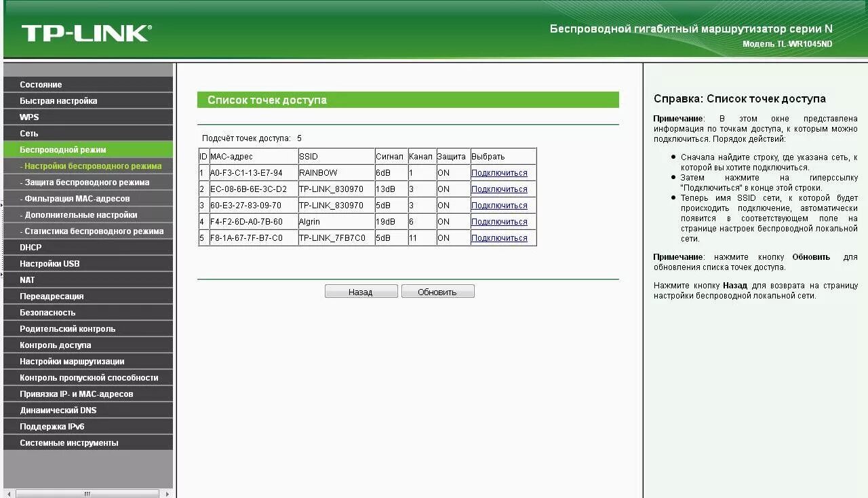Image resolution: width=868 pixels, height=498 pixels.
Task: Open Динамический DNS section
Action: 88,410
